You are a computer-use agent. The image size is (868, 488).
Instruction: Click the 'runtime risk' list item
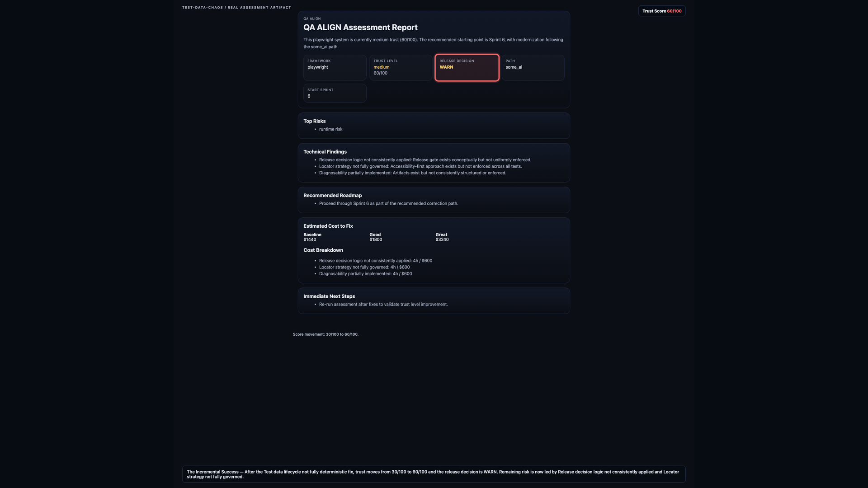click(331, 129)
